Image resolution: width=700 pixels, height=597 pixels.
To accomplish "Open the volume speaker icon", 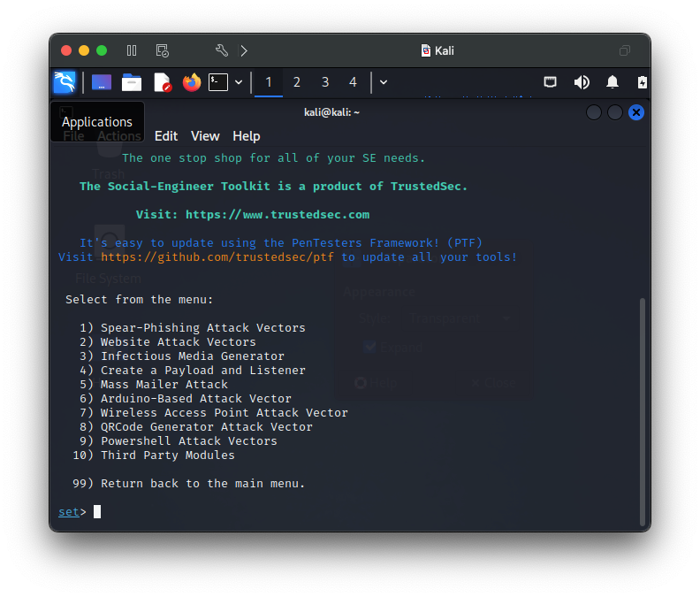I will (582, 82).
